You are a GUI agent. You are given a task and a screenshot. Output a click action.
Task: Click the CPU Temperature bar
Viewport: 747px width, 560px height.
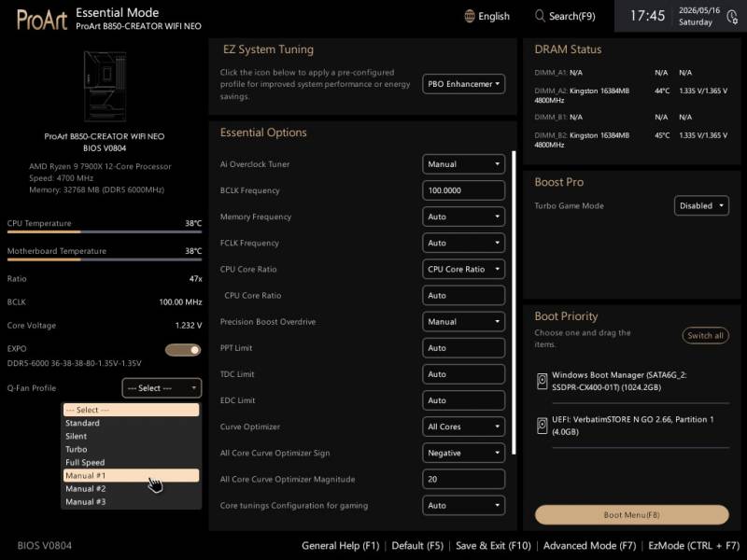coord(105,231)
